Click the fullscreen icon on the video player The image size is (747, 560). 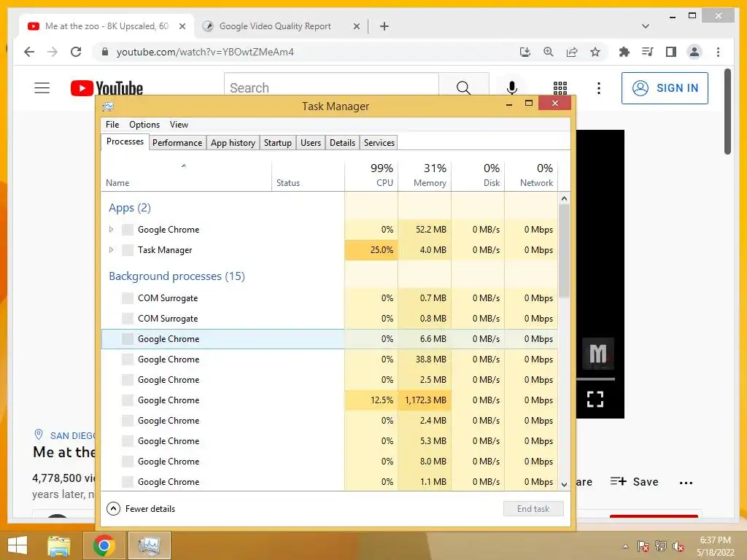click(x=595, y=399)
